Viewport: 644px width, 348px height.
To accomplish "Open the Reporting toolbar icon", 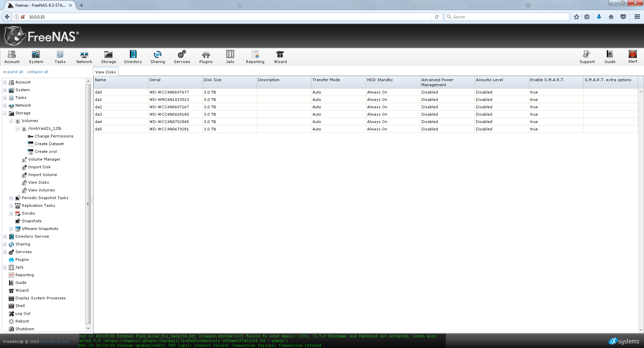I will (255, 57).
